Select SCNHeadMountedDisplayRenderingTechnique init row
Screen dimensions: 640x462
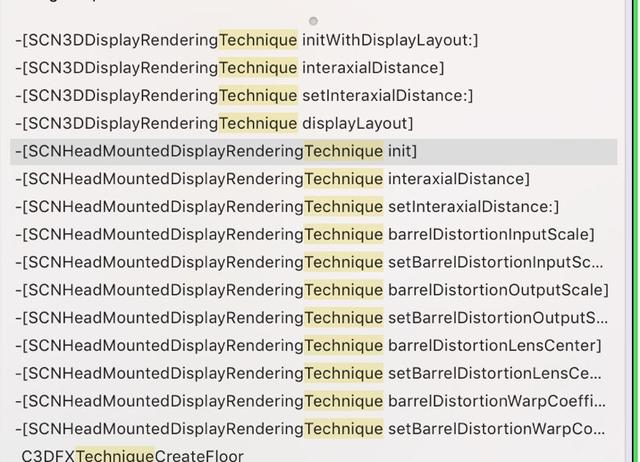pyautogui.click(x=313, y=151)
